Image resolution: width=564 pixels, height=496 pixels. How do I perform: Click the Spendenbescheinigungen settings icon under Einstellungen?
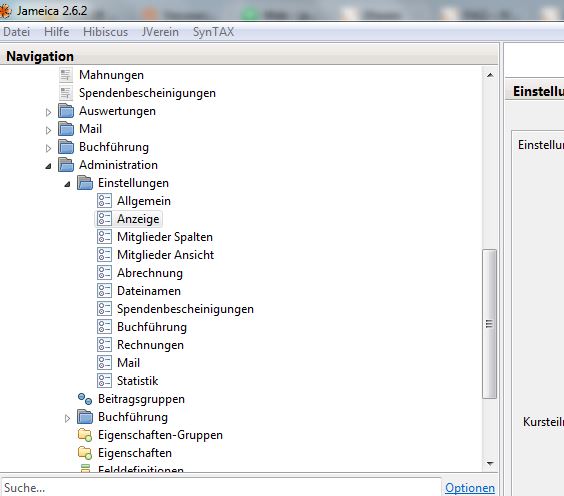point(104,309)
